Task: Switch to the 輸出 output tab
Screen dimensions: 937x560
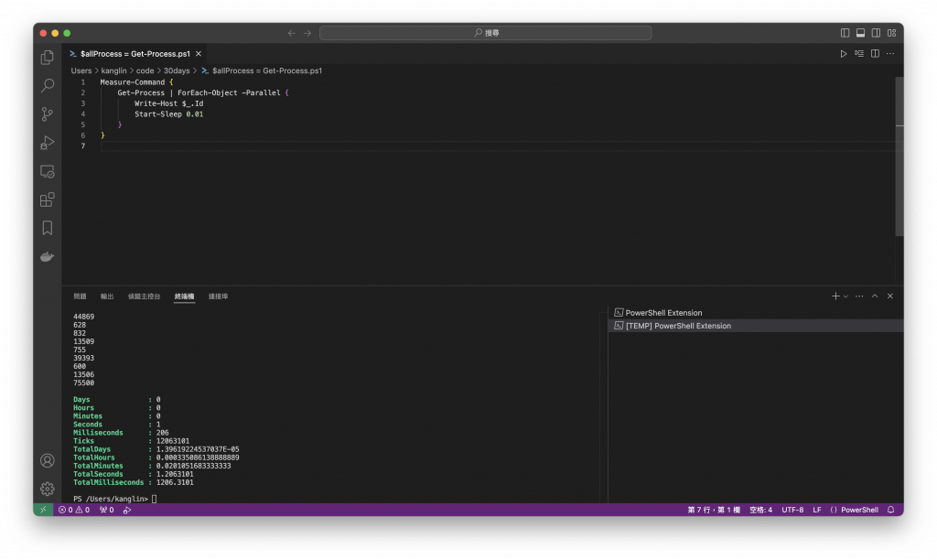Action: tap(107, 296)
